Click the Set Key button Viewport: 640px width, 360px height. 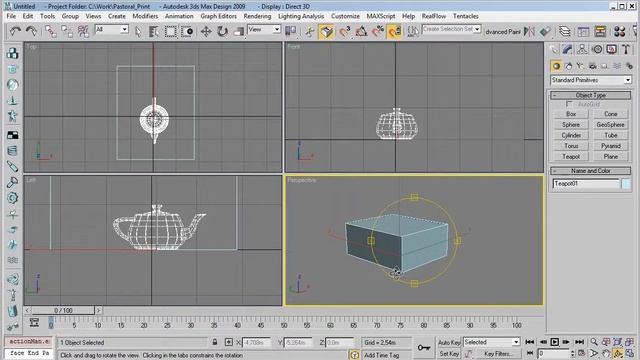point(449,354)
